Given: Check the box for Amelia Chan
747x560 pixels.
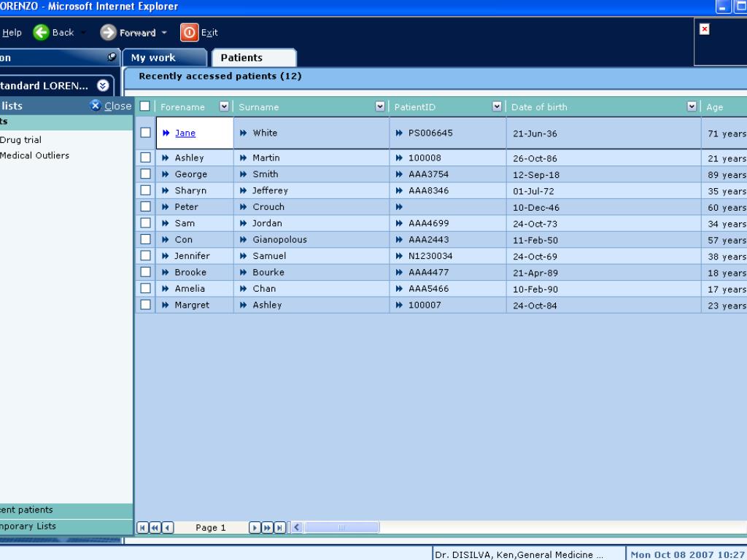Looking at the screenshot, I should click(x=146, y=288).
